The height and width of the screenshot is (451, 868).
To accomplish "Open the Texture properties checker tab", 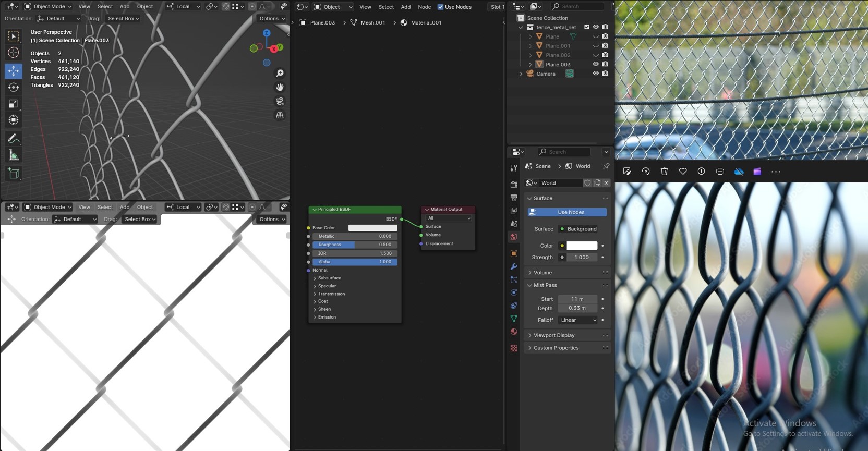I will pyautogui.click(x=514, y=348).
